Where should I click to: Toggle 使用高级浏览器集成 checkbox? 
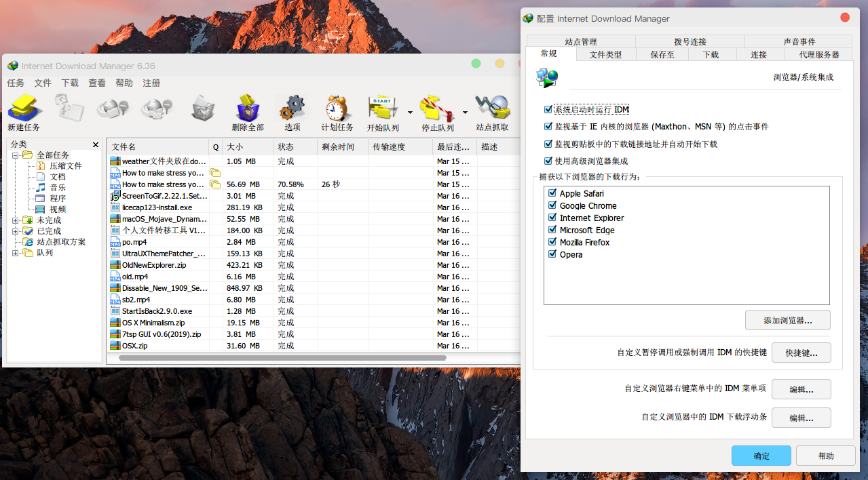click(548, 161)
